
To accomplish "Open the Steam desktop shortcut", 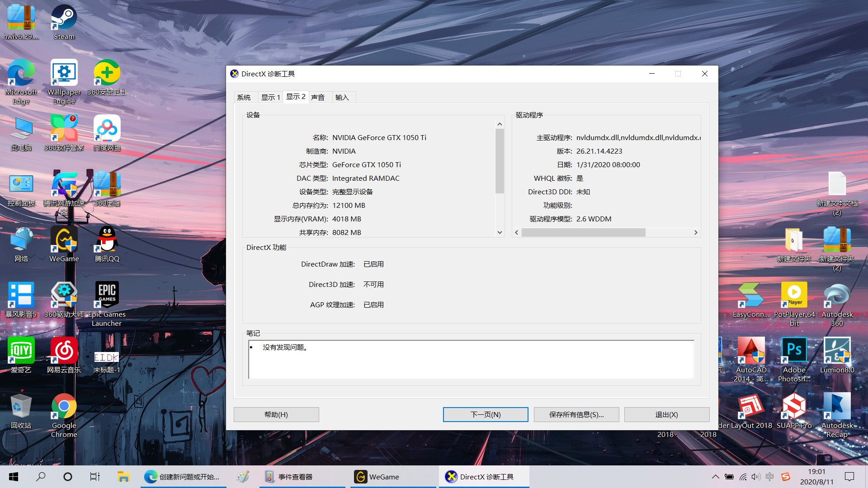I will pyautogui.click(x=64, y=23).
